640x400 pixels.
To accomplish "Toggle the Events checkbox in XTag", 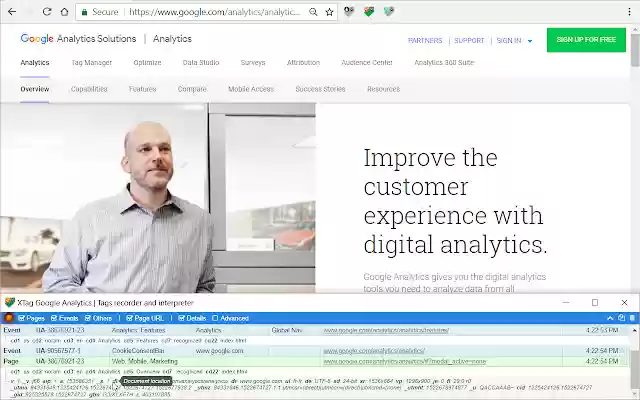I will click(54, 318).
